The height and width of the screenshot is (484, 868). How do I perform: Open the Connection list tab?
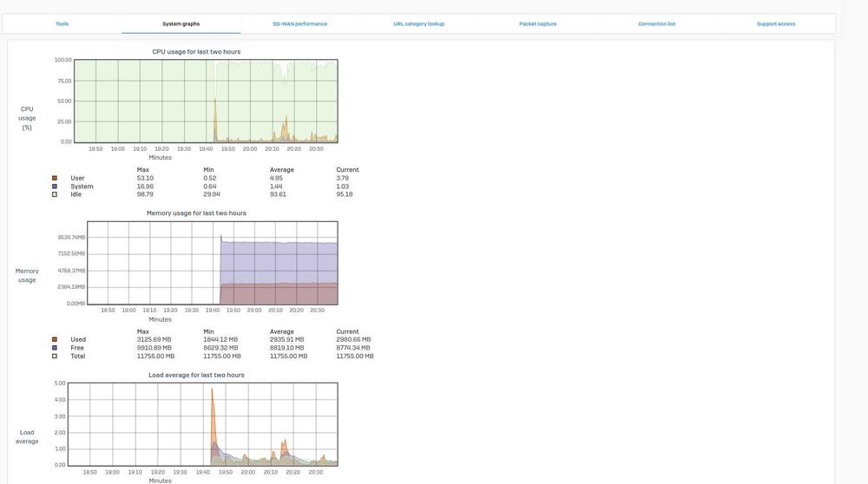tap(657, 23)
